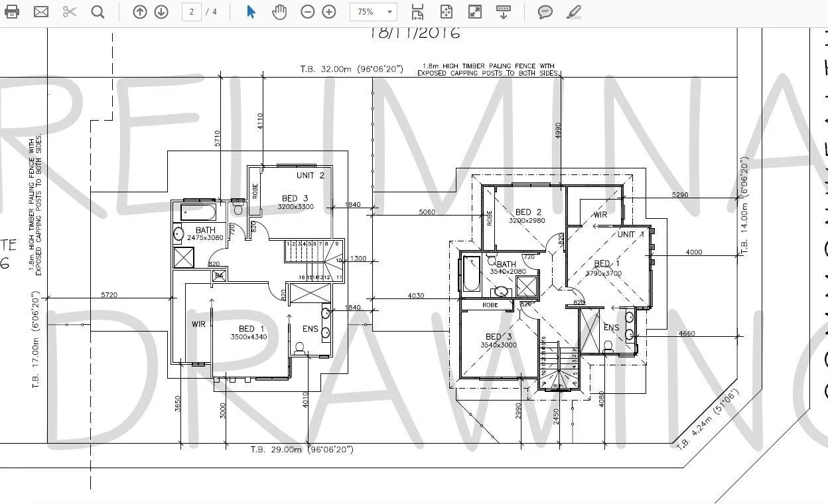Activate the arrow selection tool
Viewport: 828px width, 504px height.
(x=251, y=12)
